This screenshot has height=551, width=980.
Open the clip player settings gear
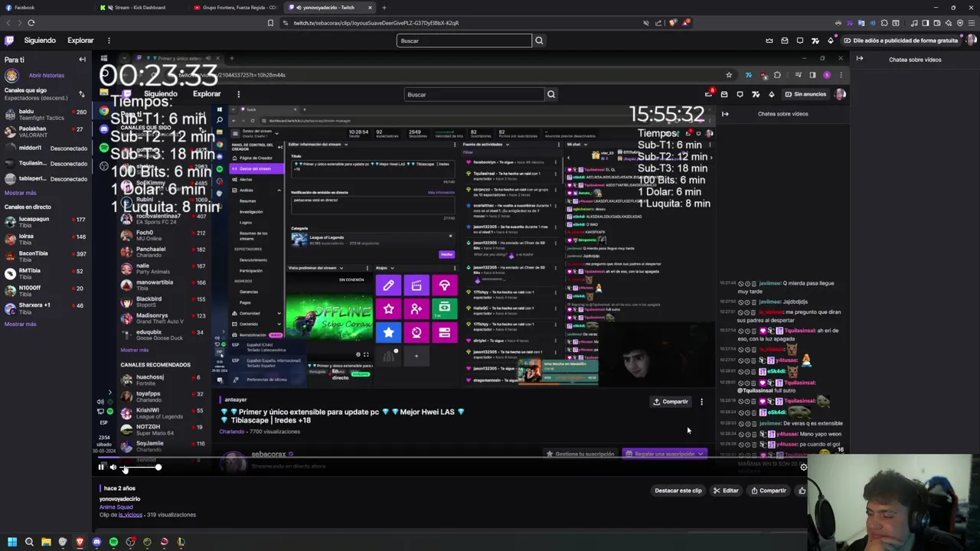pyautogui.click(x=802, y=468)
